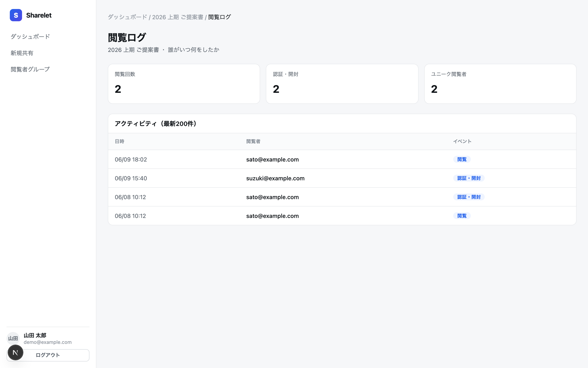Follow the 2026 上期 ご提案書 breadcrumb link

(x=178, y=17)
